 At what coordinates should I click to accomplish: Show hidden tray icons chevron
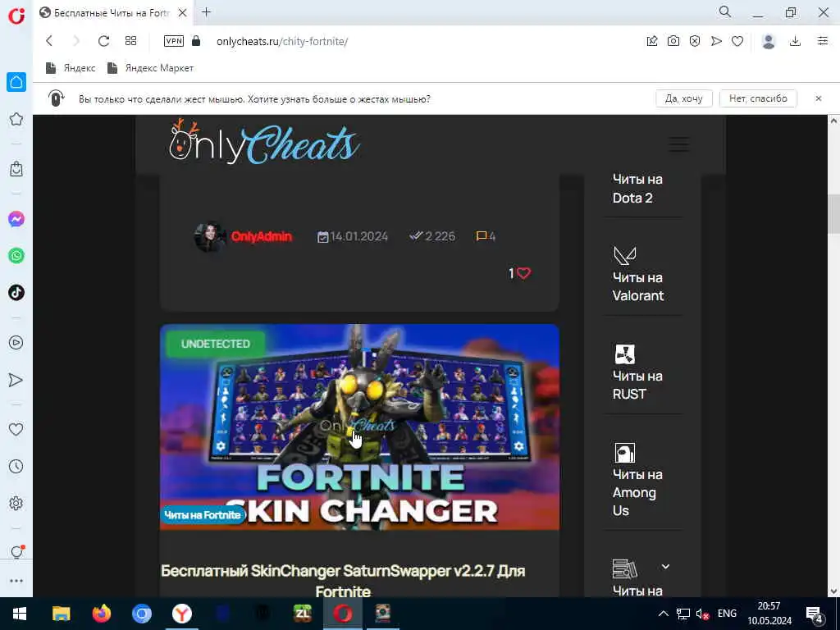663,614
